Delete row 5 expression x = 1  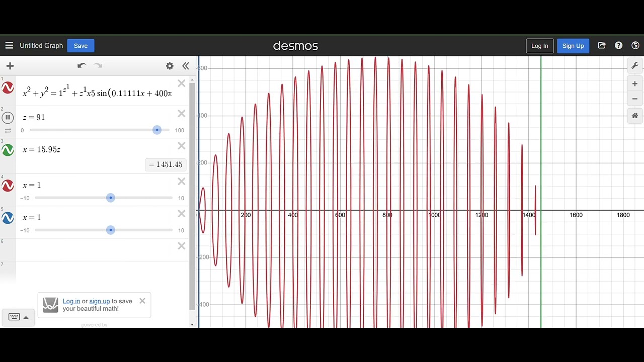(182, 214)
